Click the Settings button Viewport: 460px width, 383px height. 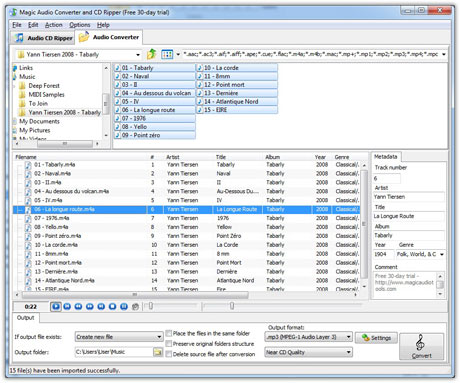pyautogui.click(x=376, y=338)
